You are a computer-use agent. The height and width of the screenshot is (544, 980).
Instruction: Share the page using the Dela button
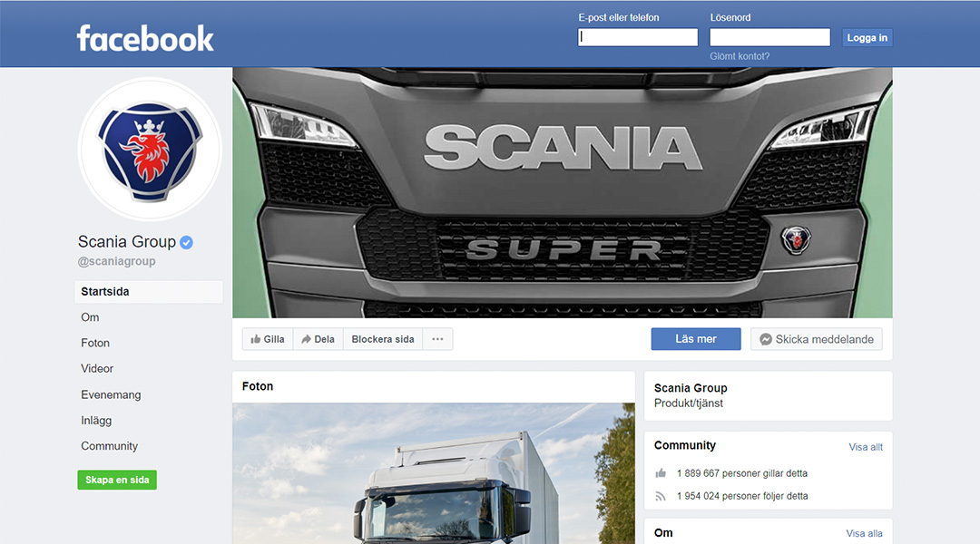[x=318, y=339]
